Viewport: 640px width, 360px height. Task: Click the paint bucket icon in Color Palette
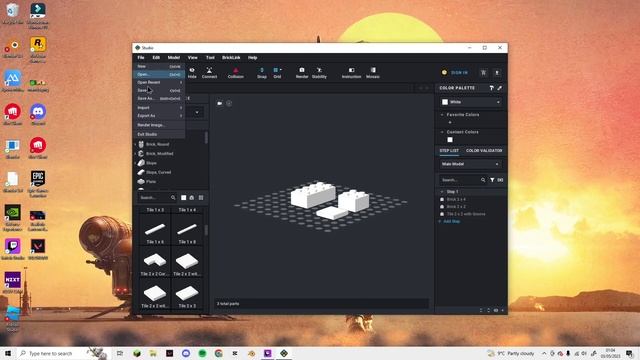click(491, 88)
